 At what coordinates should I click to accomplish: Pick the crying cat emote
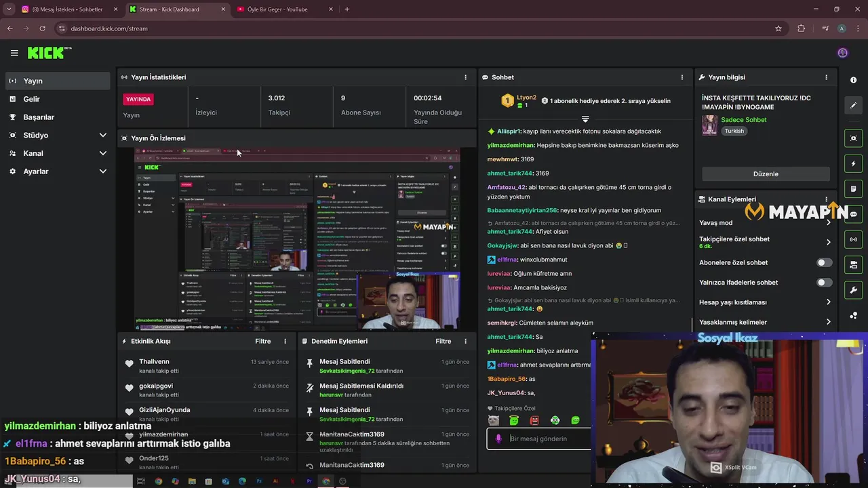click(x=494, y=420)
